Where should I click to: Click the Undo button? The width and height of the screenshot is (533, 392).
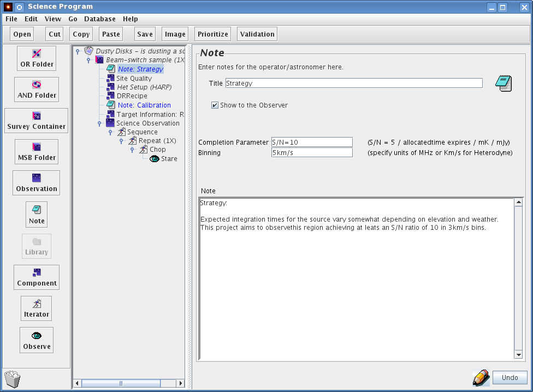coord(510,378)
